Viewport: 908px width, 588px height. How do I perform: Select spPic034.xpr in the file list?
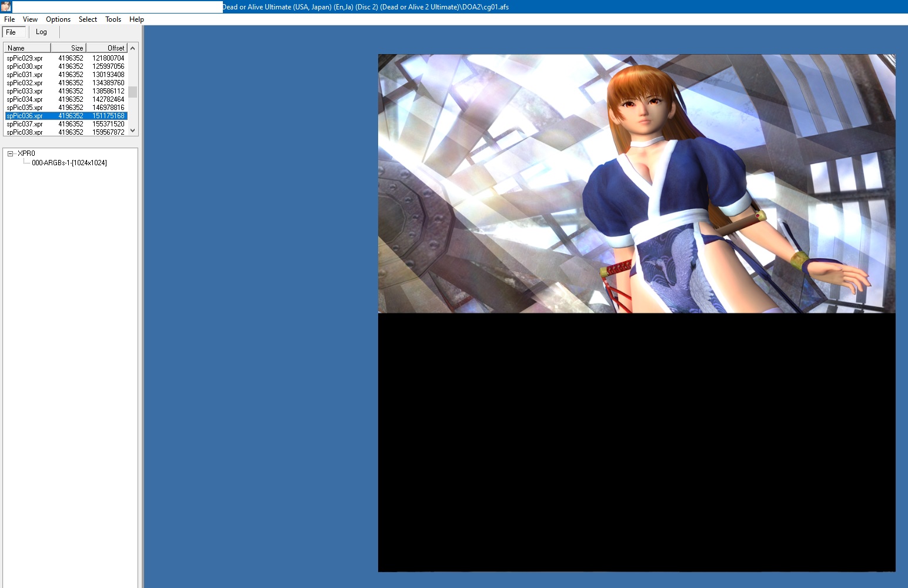tap(66, 99)
